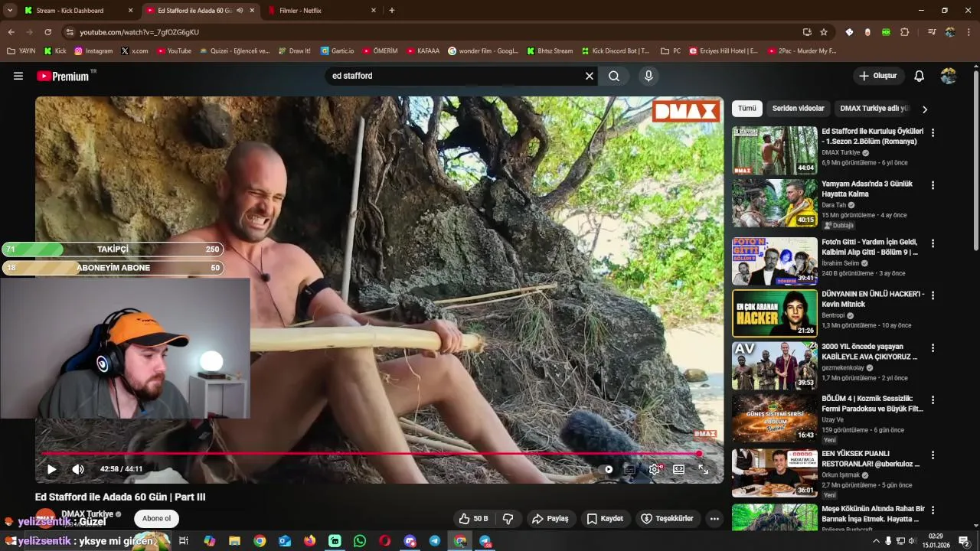Clear the 'ed stafford' search text
The image size is (980, 551).
pos(590,76)
